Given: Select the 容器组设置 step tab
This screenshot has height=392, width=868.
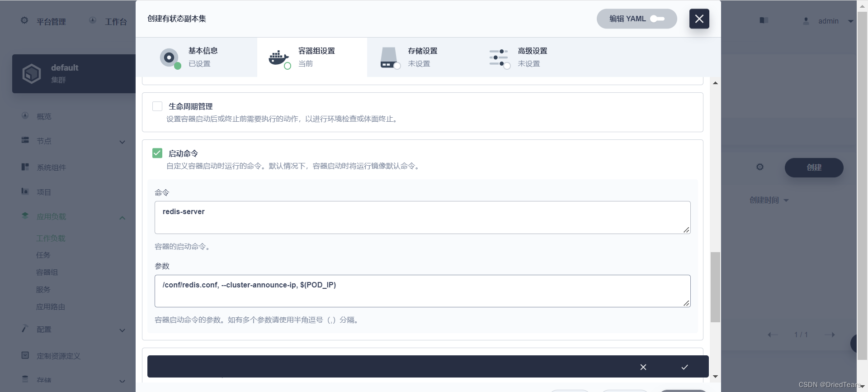Looking at the screenshot, I should (312, 57).
